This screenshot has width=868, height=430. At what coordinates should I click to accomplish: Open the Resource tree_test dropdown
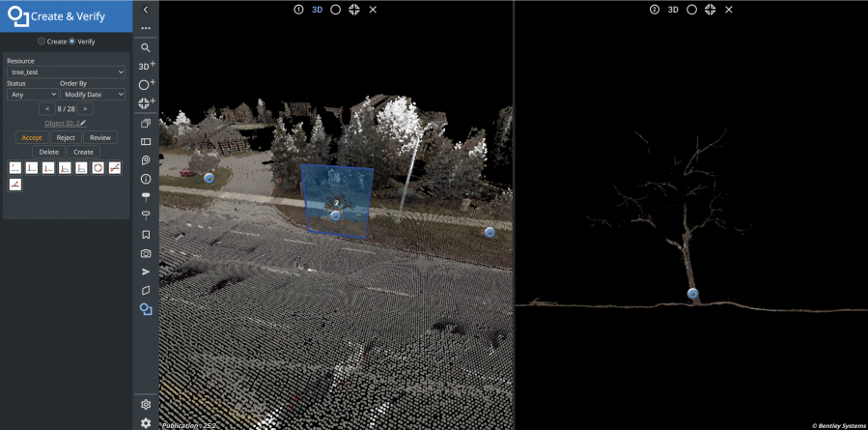[66, 72]
